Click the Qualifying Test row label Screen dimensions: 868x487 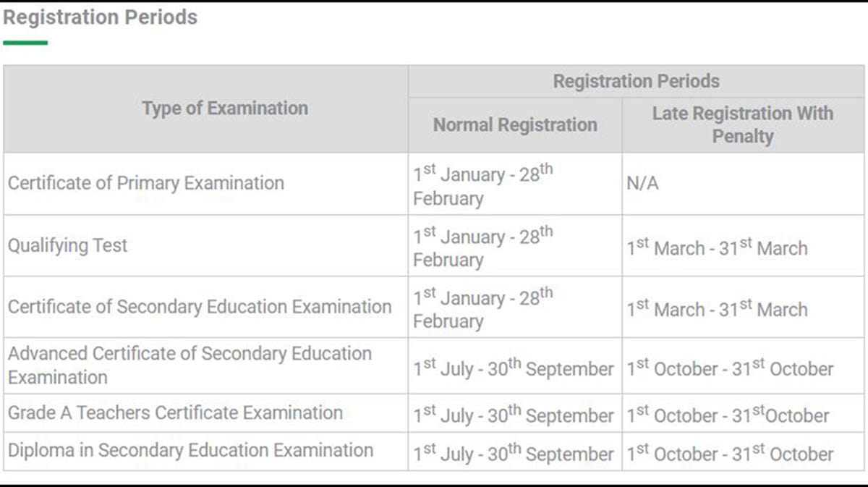click(x=68, y=245)
